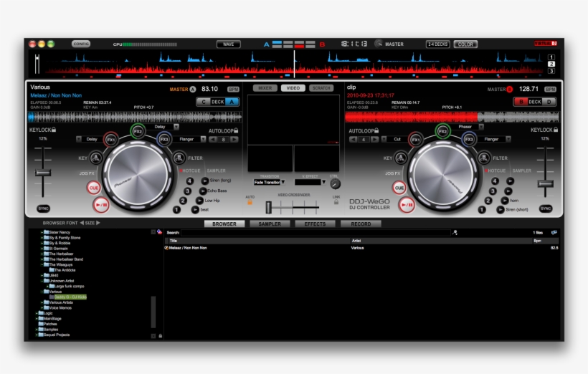Click left deck FILTER B control knob
Image resolution: width=588 pixels, height=374 pixels.
(179, 158)
